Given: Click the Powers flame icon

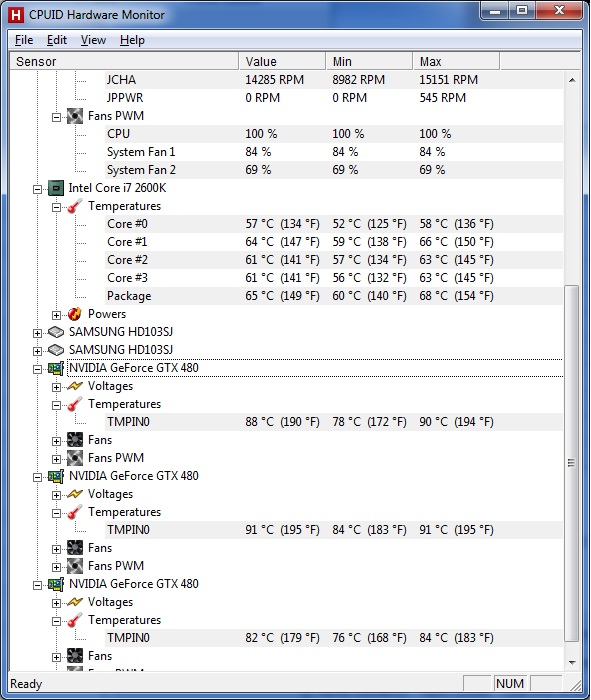Looking at the screenshot, I should [75, 314].
